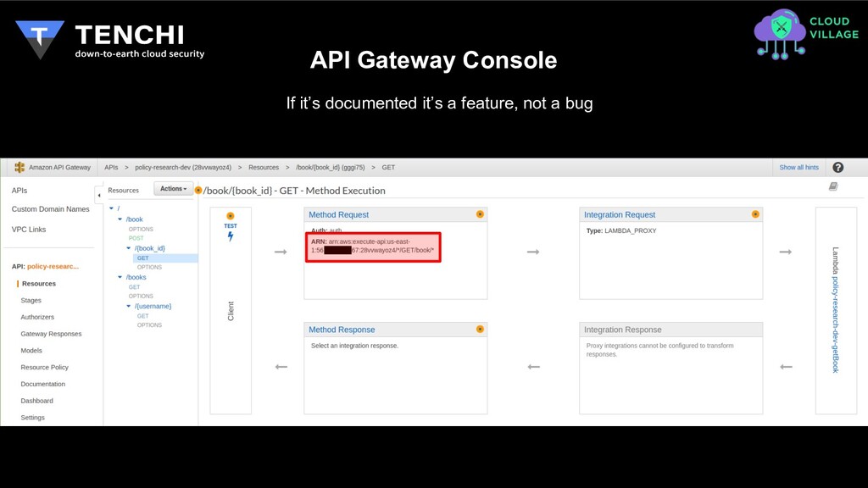Select Resources in the sidebar
Screen dimensions: 868x488
pyautogui.click(x=39, y=283)
